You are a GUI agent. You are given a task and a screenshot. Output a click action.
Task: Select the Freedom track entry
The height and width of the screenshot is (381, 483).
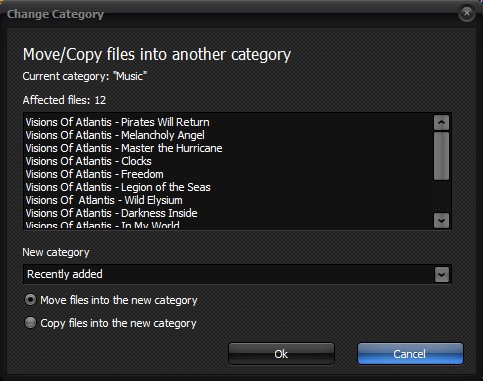point(94,174)
